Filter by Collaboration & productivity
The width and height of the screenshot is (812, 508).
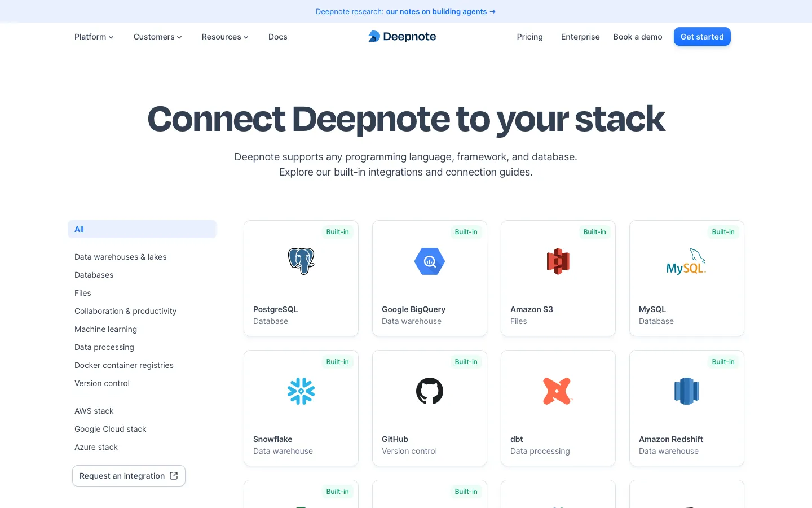[126, 311]
